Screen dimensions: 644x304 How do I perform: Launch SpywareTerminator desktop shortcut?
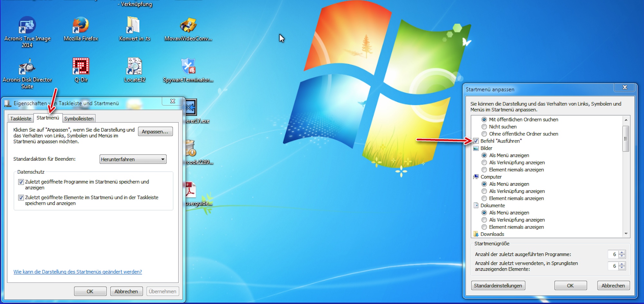click(x=188, y=67)
